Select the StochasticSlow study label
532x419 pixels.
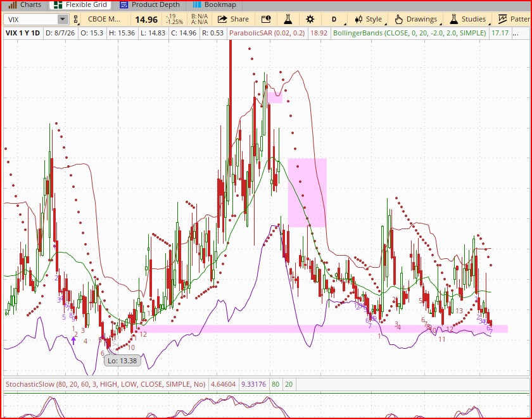[x=106, y=384]
